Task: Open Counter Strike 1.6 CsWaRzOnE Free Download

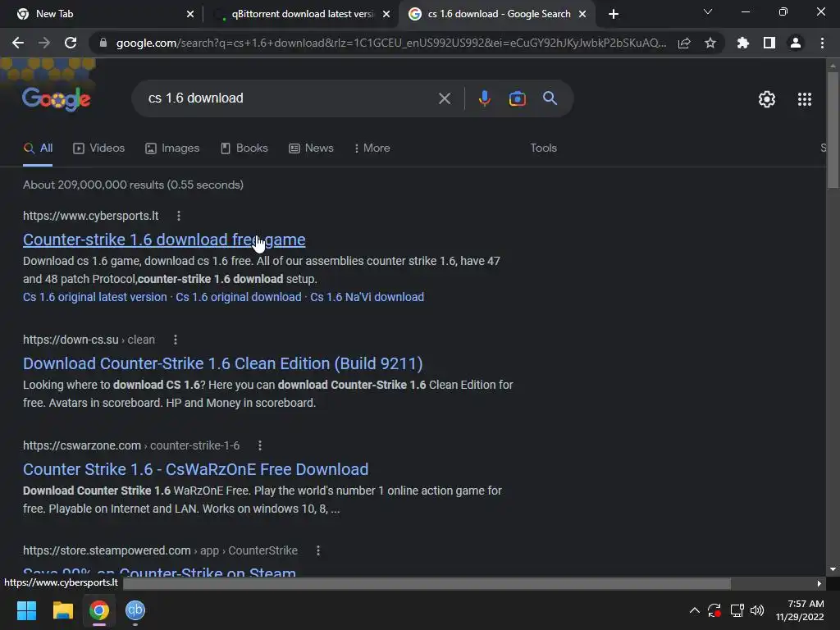Action: pos(195,470)
